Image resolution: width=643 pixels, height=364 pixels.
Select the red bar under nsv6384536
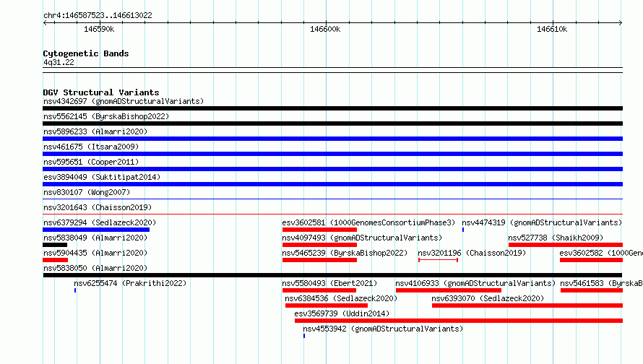pyautogui.click(x=327, y=305)
